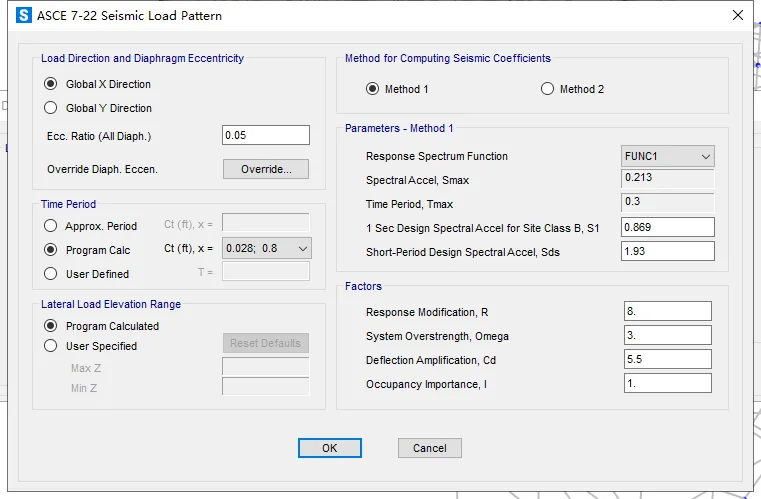761x499 pixels.
Task: Click the 'Short-Period Design Spectral Accel, Sds' label
Action: (x=463, y=252)
